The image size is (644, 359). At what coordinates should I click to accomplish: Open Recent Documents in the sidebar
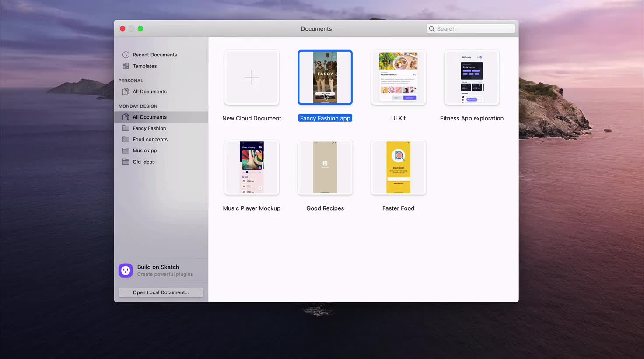pyautogui.click(x=161, y=55)
